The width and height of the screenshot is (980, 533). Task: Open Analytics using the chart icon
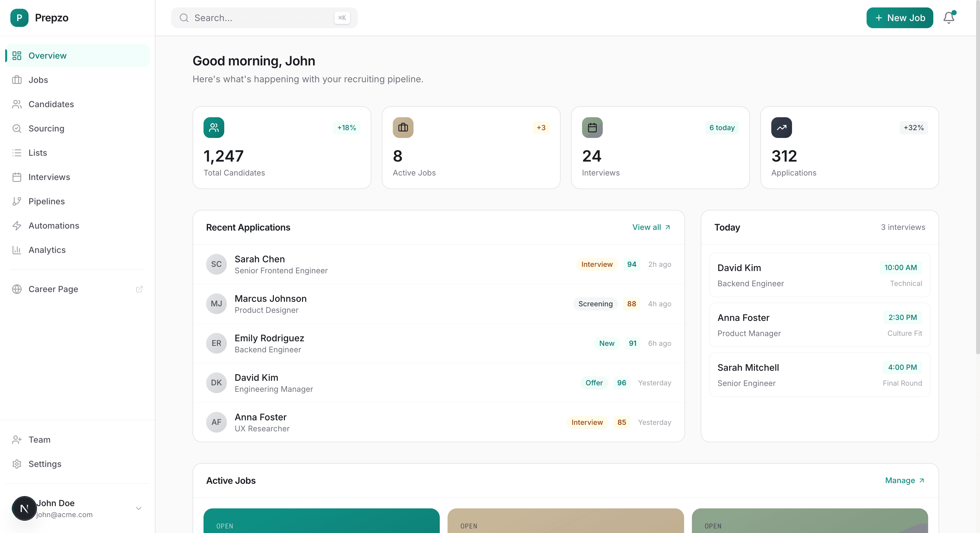17,250
